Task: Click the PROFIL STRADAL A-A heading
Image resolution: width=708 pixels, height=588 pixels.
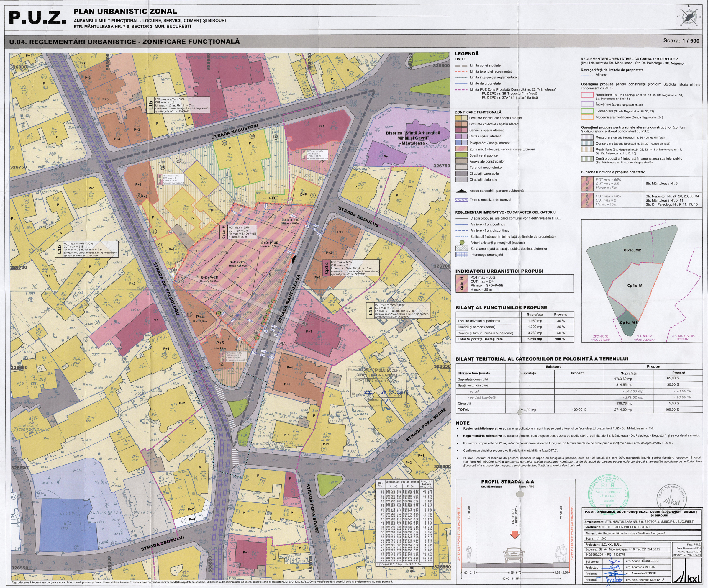Action: 507,482
